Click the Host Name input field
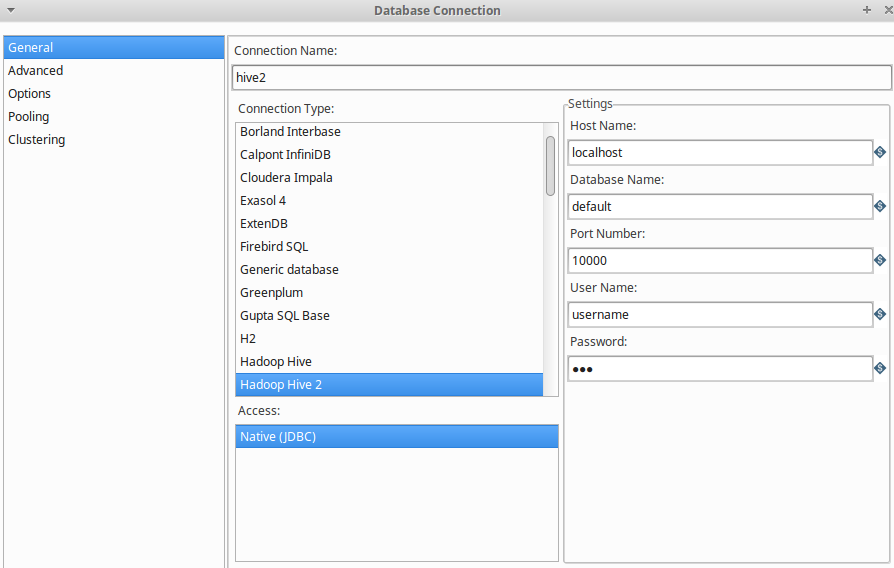 (720, 153)
